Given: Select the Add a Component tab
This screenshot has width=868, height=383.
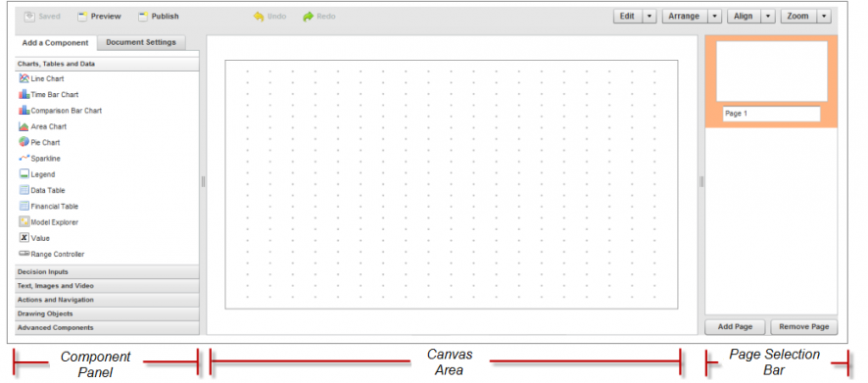Looking at the screenshot, I should click(x=56, y=43).
